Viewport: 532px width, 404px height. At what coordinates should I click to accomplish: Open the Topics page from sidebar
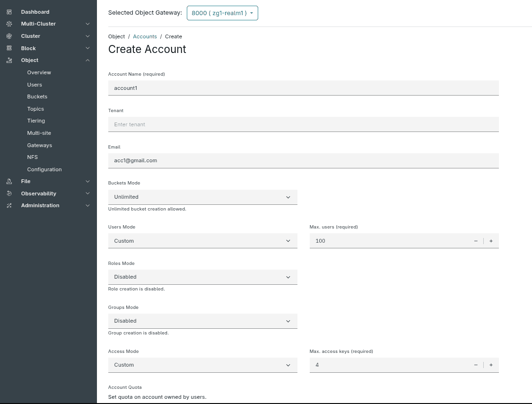(x=35, y=108)
